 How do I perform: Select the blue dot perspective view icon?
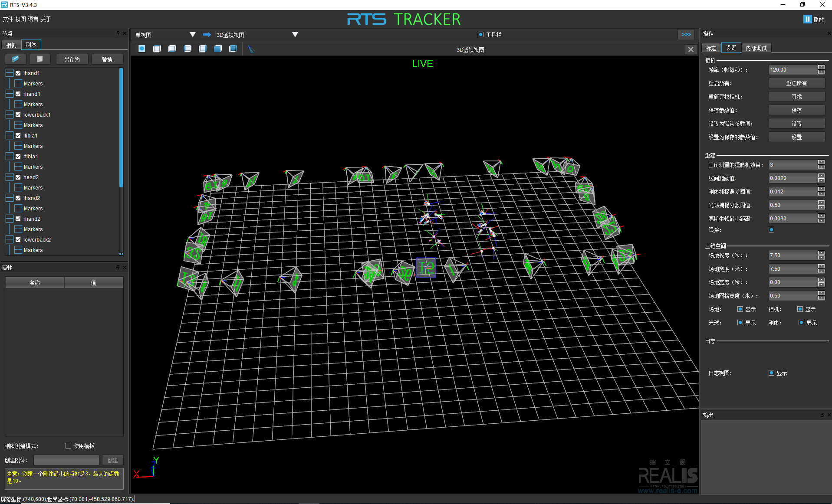pyautogui.click(x=142, y=49)
